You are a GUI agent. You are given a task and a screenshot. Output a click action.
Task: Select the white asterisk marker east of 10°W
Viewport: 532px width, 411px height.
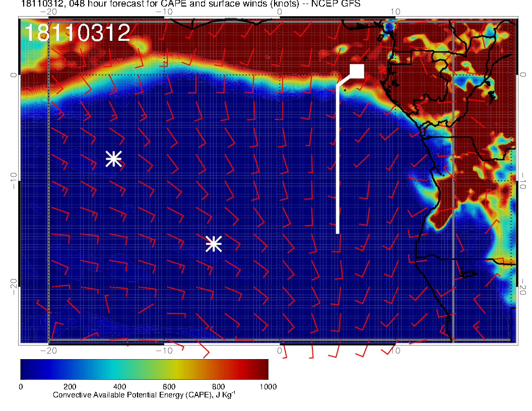coord(214,244)
